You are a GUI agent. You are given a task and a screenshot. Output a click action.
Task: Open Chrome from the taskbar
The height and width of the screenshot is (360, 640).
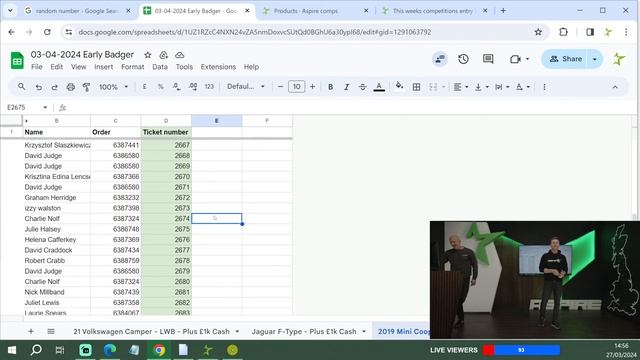click(159, 350)
